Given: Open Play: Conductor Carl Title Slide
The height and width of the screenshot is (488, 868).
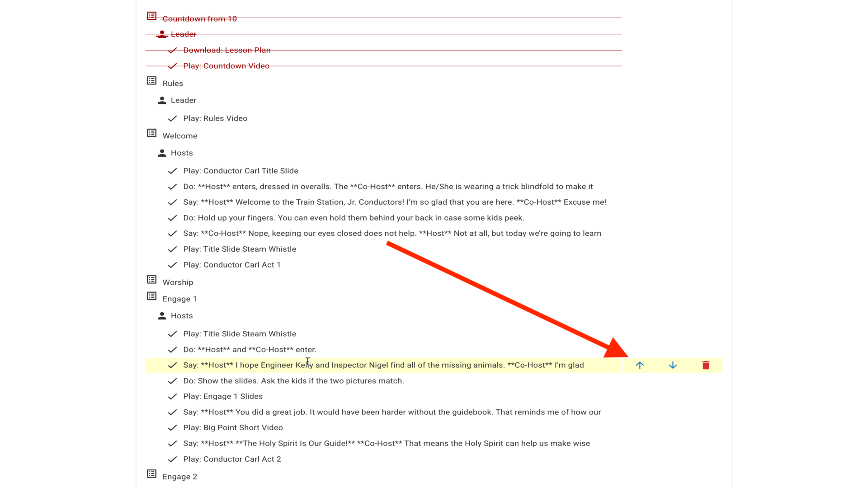Looking at the screenshot, I should tap(241, 171).
